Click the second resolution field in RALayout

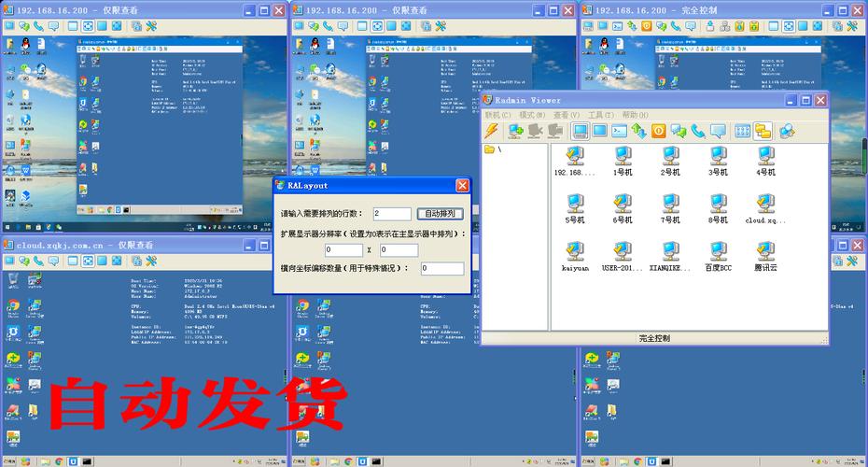click(x=399, y=249)
